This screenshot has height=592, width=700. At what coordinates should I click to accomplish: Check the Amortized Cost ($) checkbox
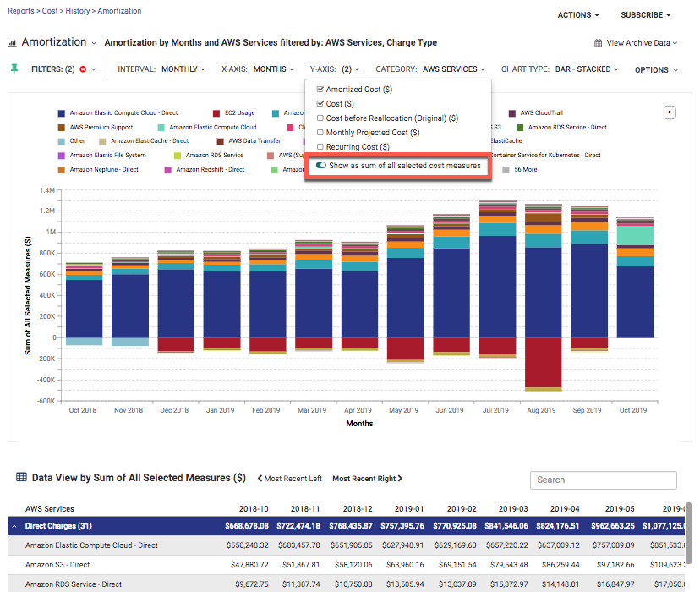click(320, 90)
